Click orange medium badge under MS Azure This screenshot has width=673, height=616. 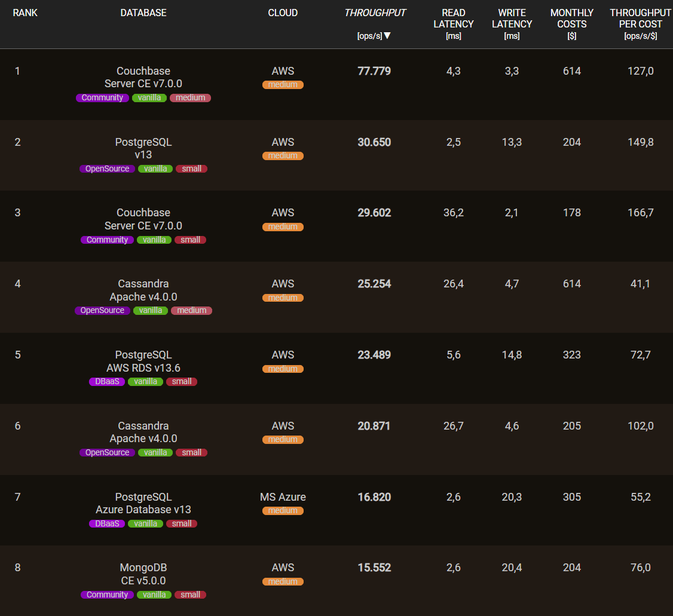pyautogui.click(x=283, y=511)
